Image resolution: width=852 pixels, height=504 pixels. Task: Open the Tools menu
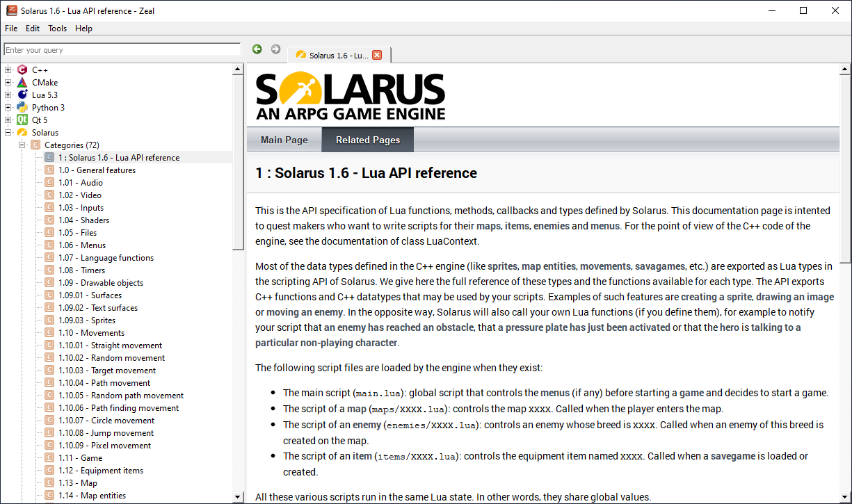(57, 29)
